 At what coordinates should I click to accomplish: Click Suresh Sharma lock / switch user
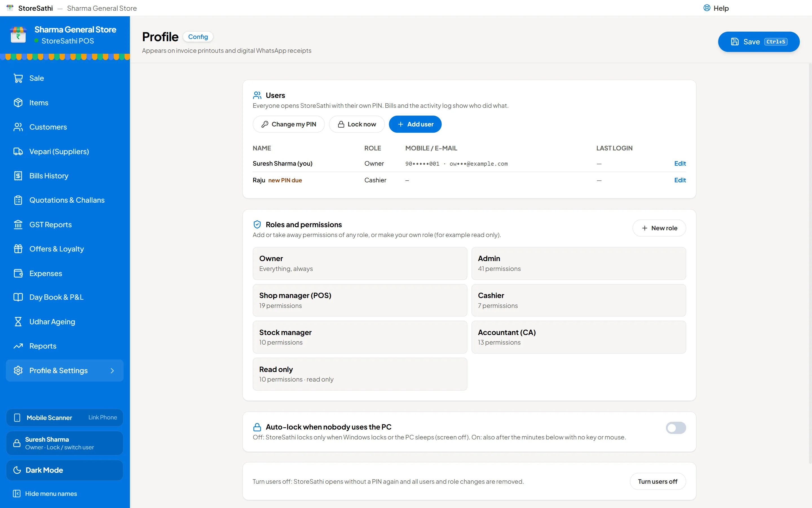(x=65, y=443)
